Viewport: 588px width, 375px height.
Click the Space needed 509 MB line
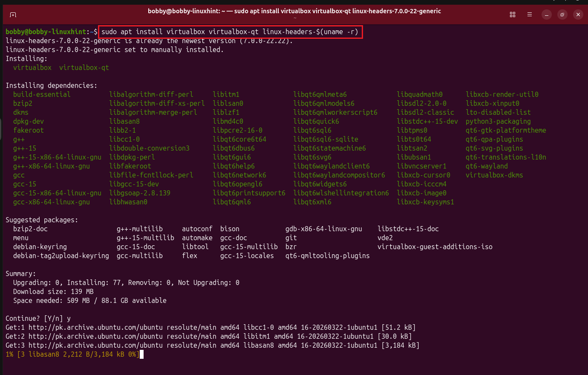(x=90, y=300)
